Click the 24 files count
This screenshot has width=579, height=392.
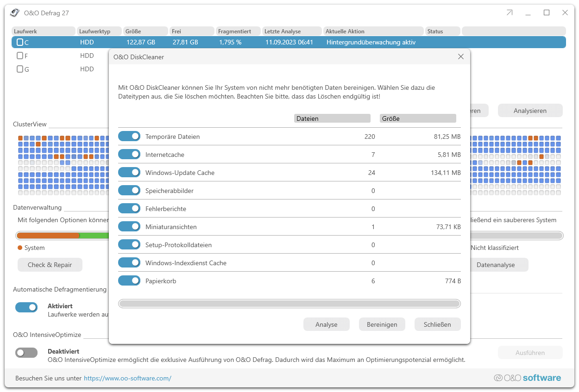pos(371,173)
